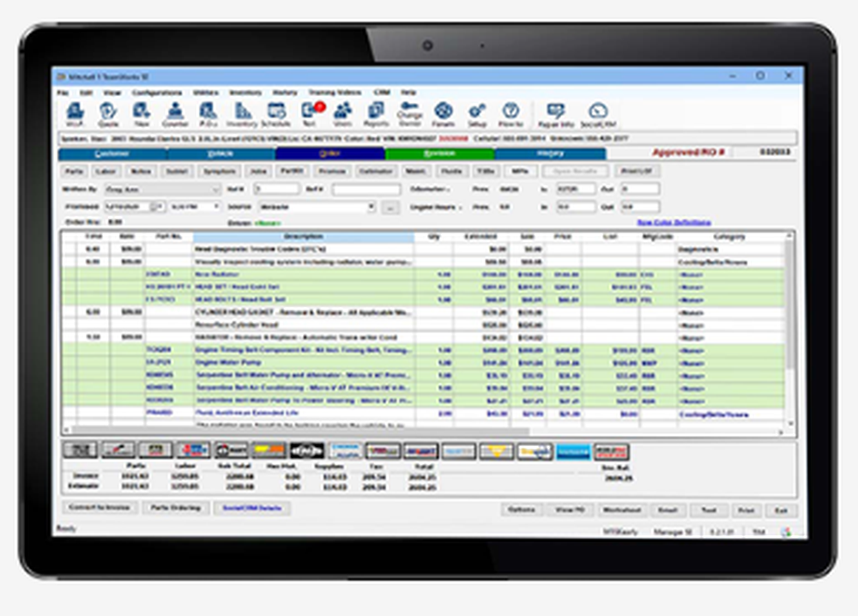This screenshot has height=616, width=858.
Task: Open the Inventory toolbar icon
Action: [x=243, y=115]
